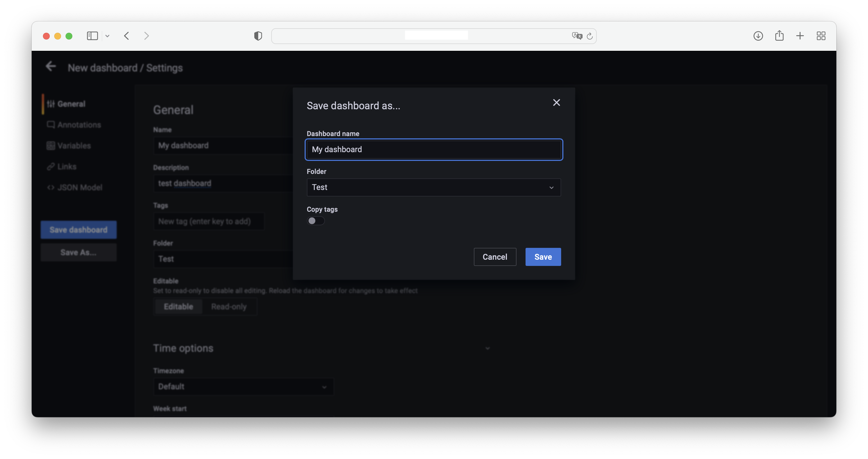Click the privacy shield icon
This screenshot has height=459, width=868.
click(258, 36)
